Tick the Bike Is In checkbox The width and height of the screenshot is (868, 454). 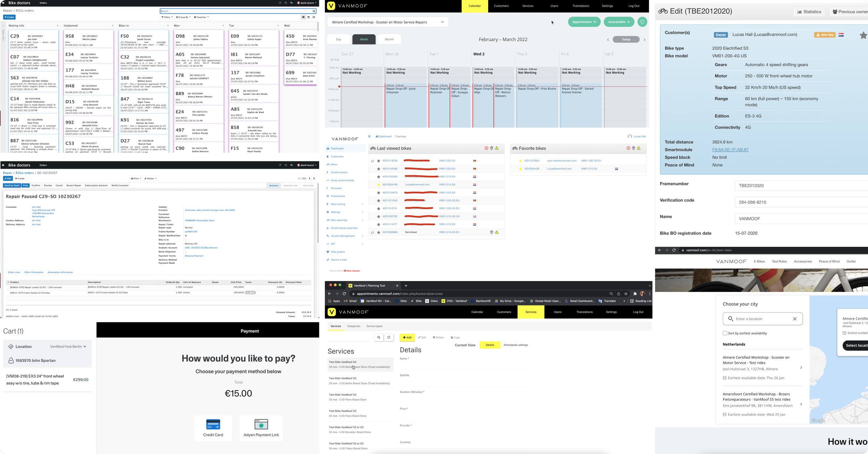click(186, 240)
